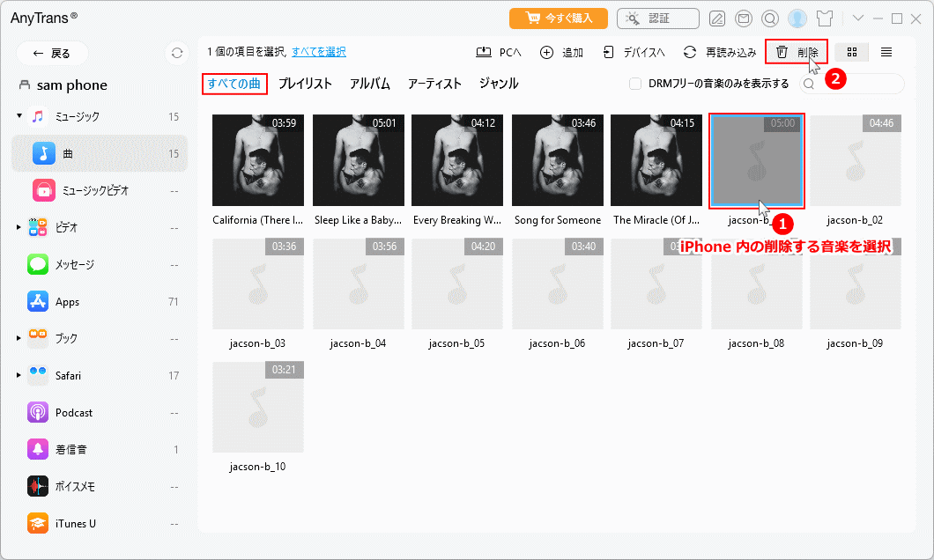Viewport: 934px width, 560px height.
Task: Expand the ブック tree section
Action: tap(19, 338)
